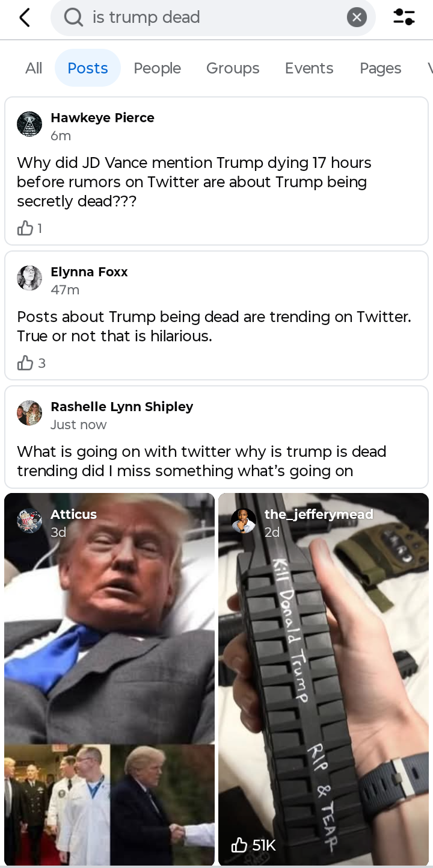Like the_jefferymead's video post
The width and height of the screenshot is (433, 868).
pyautogui.click(x=239, y=845)
